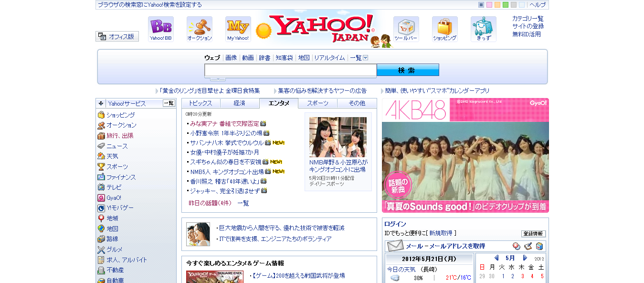Open the NMB岸野＆小笠原 news thumbnail
The height and width of the screenshot is (283, 644).
click(338, 137)
